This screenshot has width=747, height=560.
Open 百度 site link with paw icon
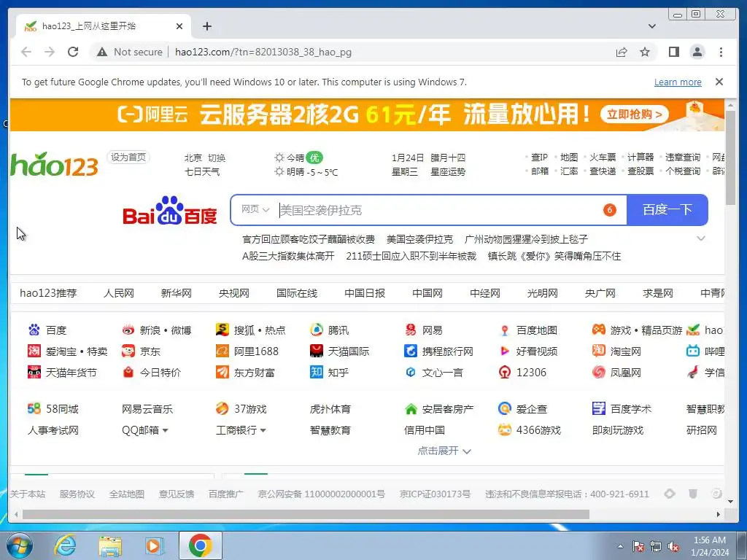(x=34, y=330)
